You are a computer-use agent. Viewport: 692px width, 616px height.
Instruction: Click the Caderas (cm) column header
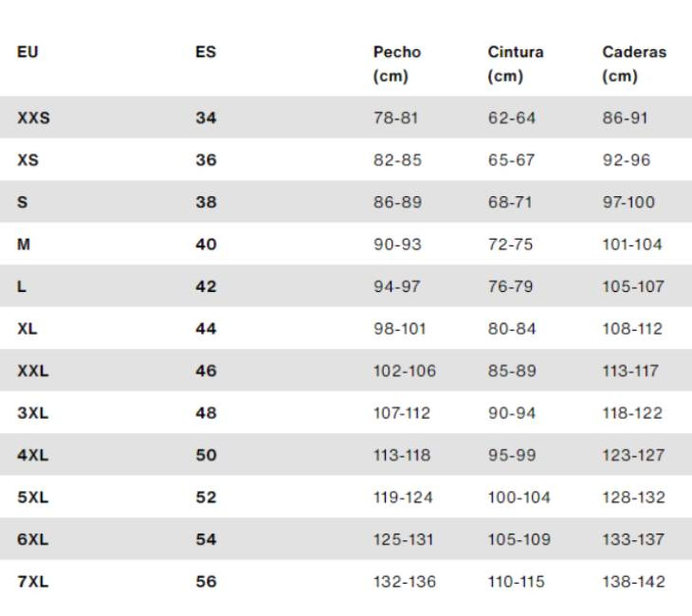pos(634,64)
